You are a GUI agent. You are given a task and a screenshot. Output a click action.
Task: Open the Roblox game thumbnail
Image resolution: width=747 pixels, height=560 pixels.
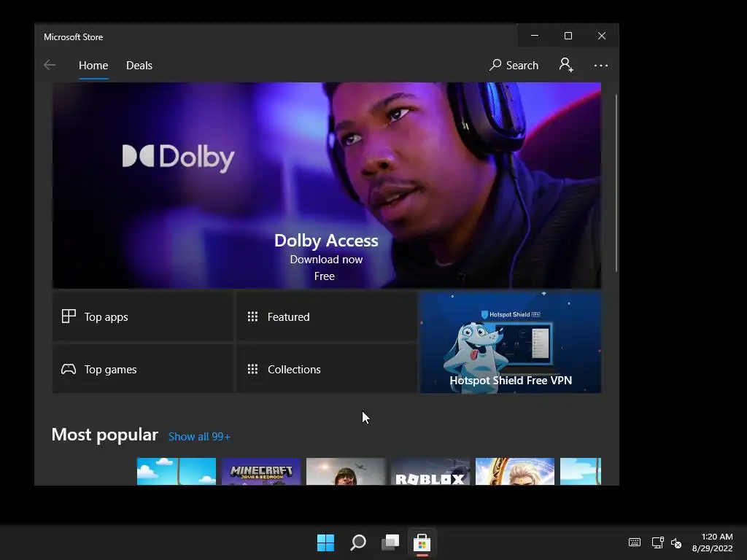(430, 472)
